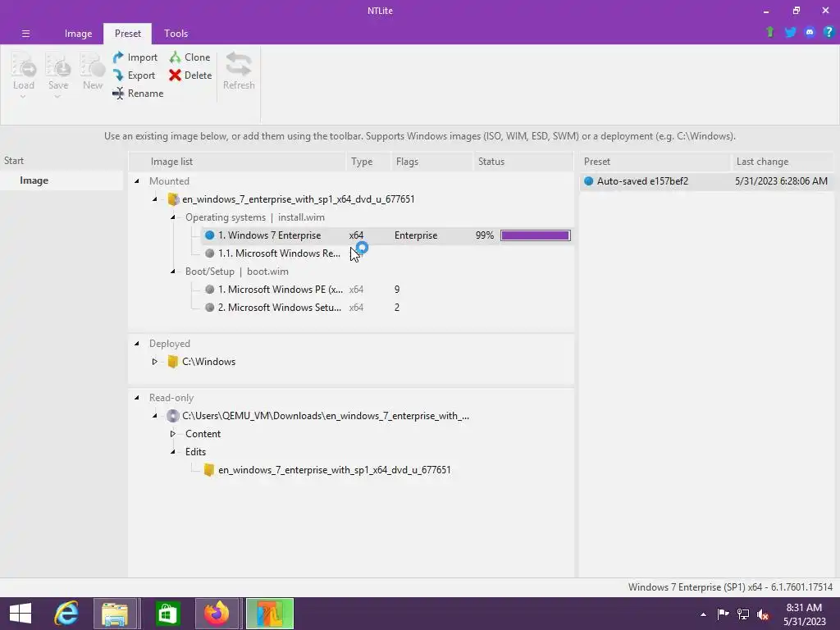Screen dimensions: 840x630
Task: Click the Enterprise flag cell
Action: coord(416,235)
